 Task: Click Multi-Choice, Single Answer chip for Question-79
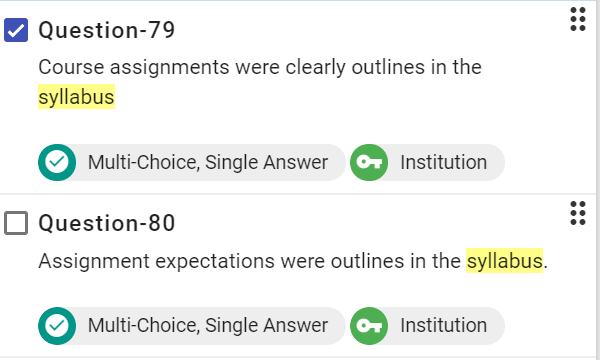tap(192, 162)
